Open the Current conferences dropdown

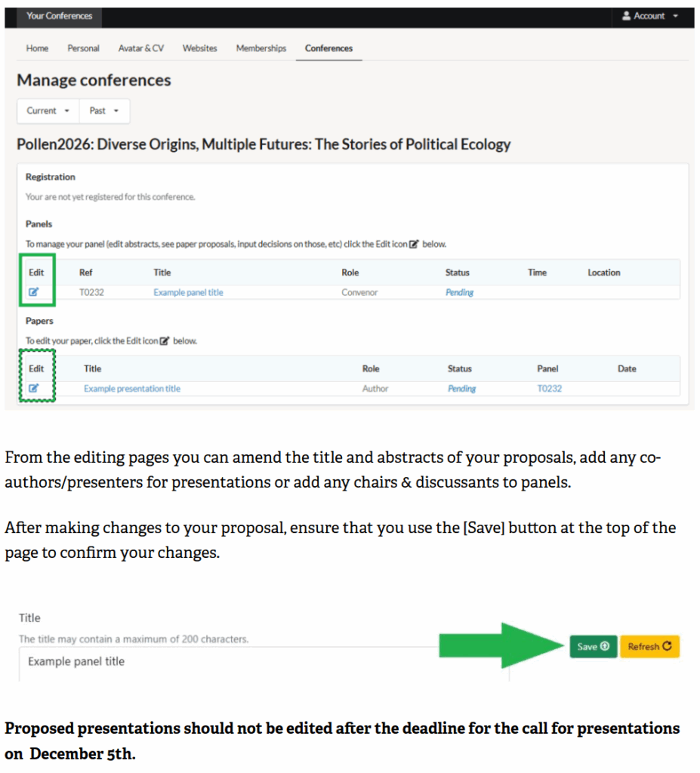(48, 111)
